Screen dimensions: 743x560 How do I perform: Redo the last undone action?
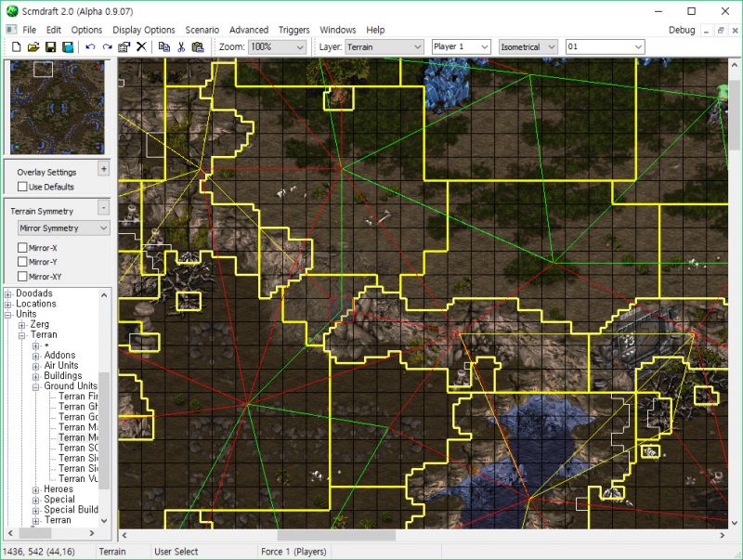pyautogui.click(x=108, y=46)
